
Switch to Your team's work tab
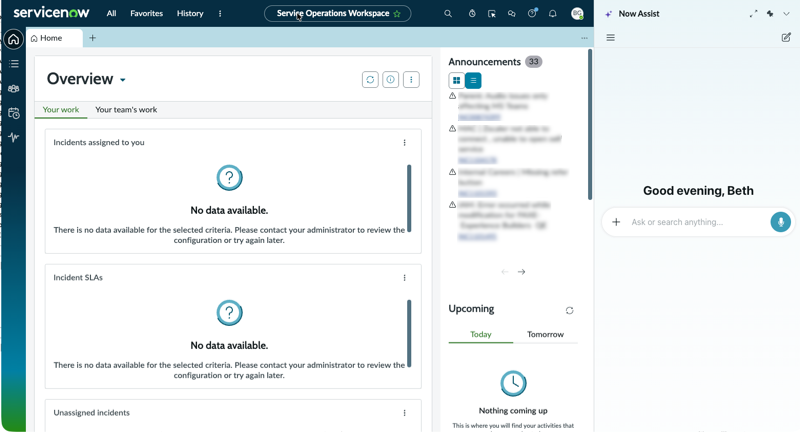(x=126, y=110)
